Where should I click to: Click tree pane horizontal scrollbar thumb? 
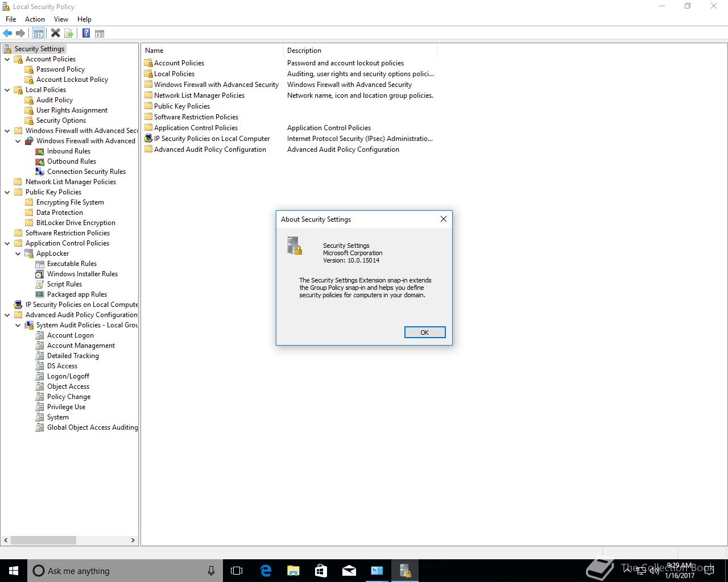pos(43,540)
